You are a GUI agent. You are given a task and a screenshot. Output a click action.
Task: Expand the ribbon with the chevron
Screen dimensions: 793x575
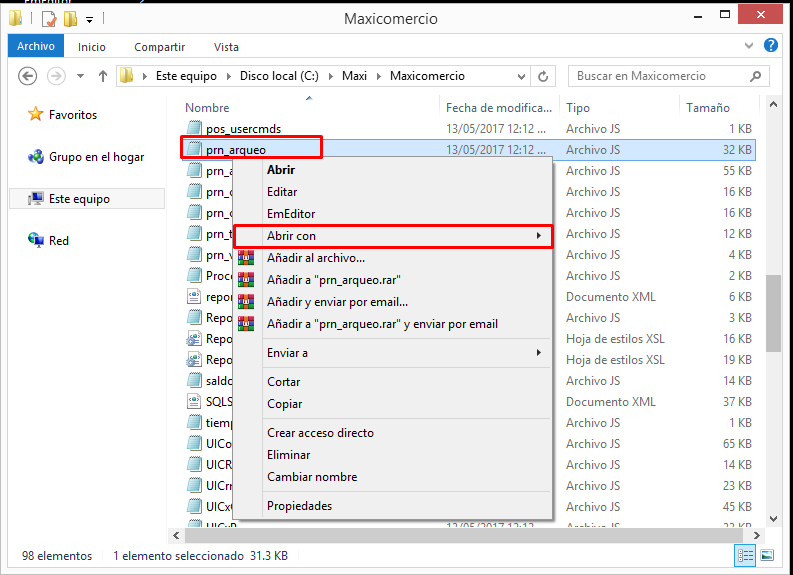tap(749, 46)
